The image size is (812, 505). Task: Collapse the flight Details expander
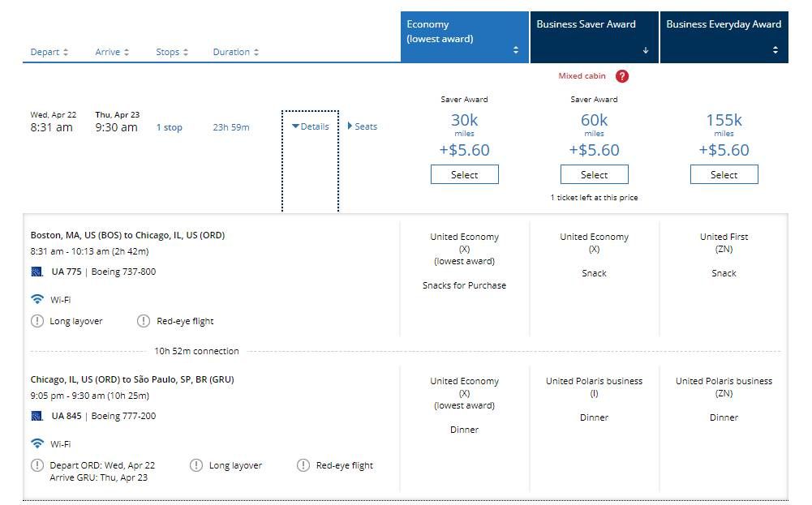click(310, 126)
